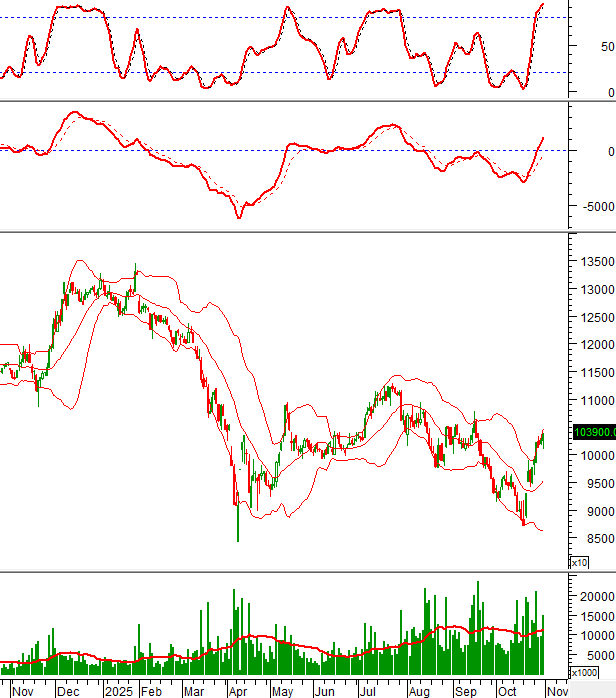Click the 50 level on oscillator axis
The width and height of the screenshot is (616, 698).
(x=607, y=46)
